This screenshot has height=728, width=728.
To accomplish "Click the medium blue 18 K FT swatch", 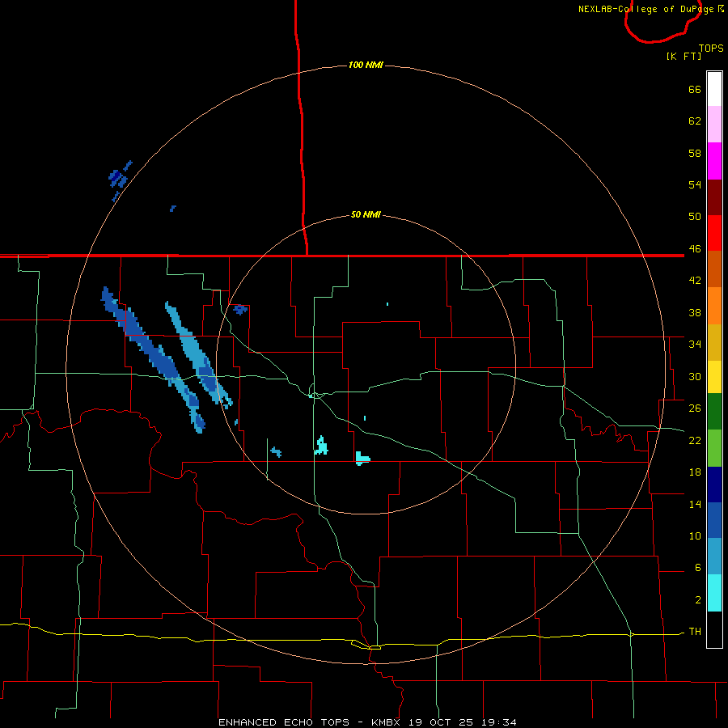I will (714, 520).
